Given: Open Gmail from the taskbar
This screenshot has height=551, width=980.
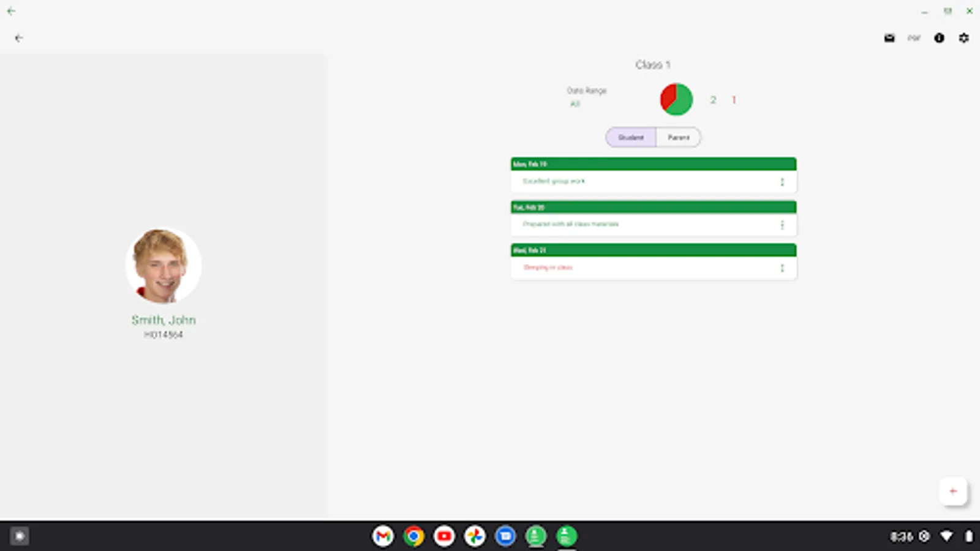Looking at the screenshot, I should coord(383,536).
